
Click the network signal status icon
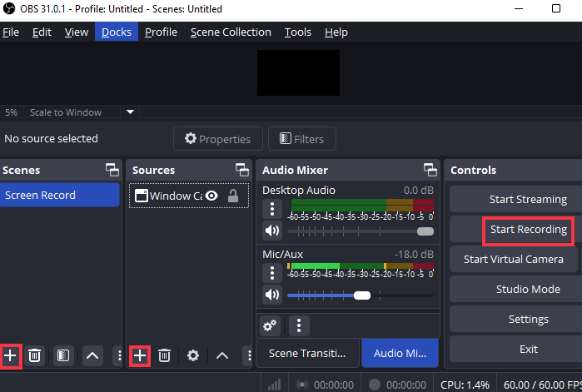click(x=274, y=385)
